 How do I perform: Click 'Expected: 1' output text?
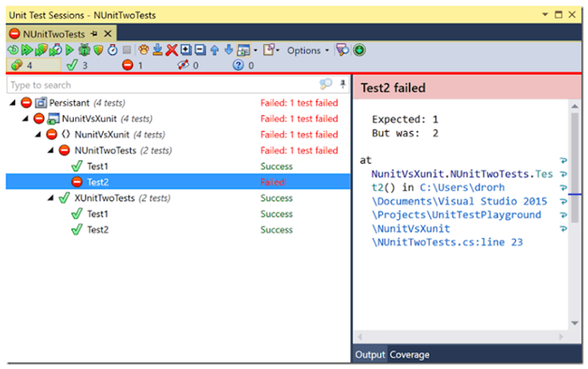(x=405, y=120)
